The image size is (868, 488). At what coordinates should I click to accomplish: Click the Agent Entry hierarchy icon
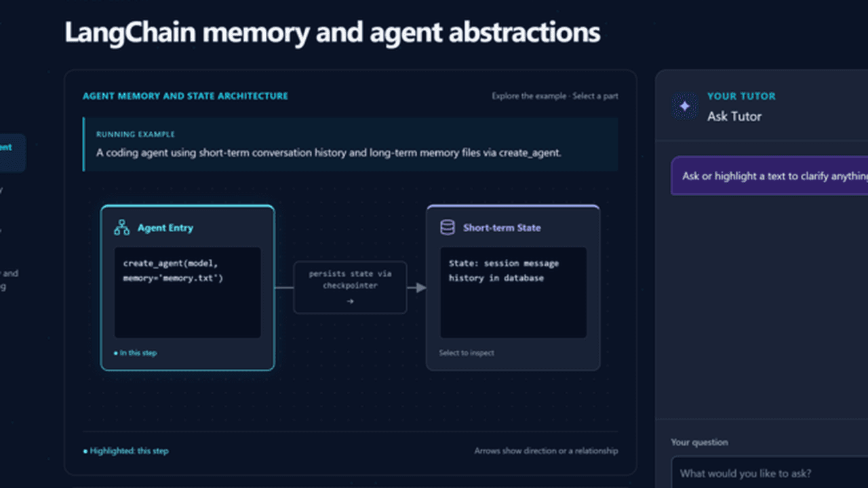pyautogui.click(x=122, y=228)
